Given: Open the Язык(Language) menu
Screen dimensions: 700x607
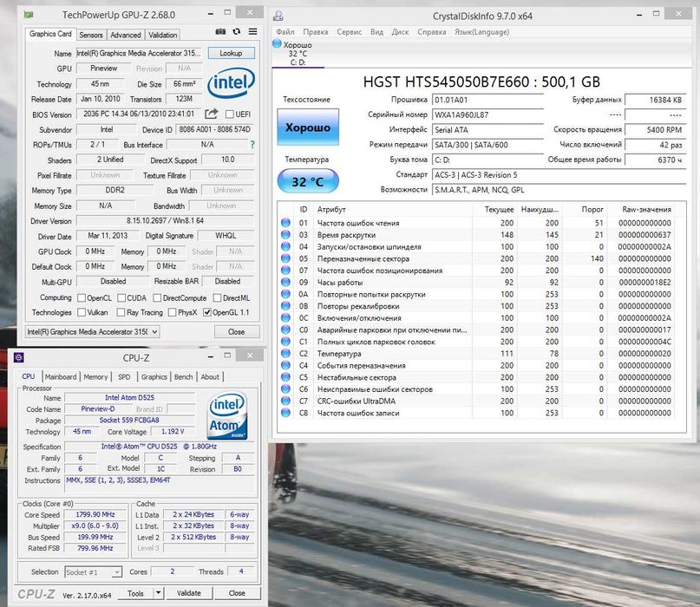Looking at the screenshot, I should click(x=481, y=32).
